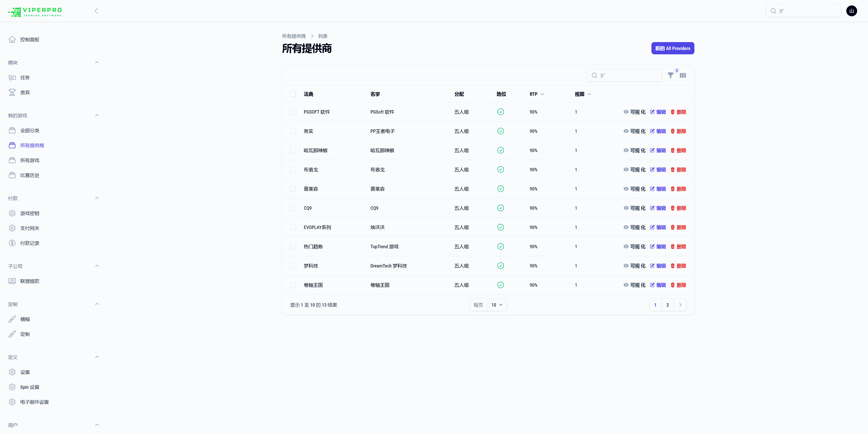Click the 贵宾 VIP icon
This screenshot has height=434, width=868.
(x=12, y=92)
